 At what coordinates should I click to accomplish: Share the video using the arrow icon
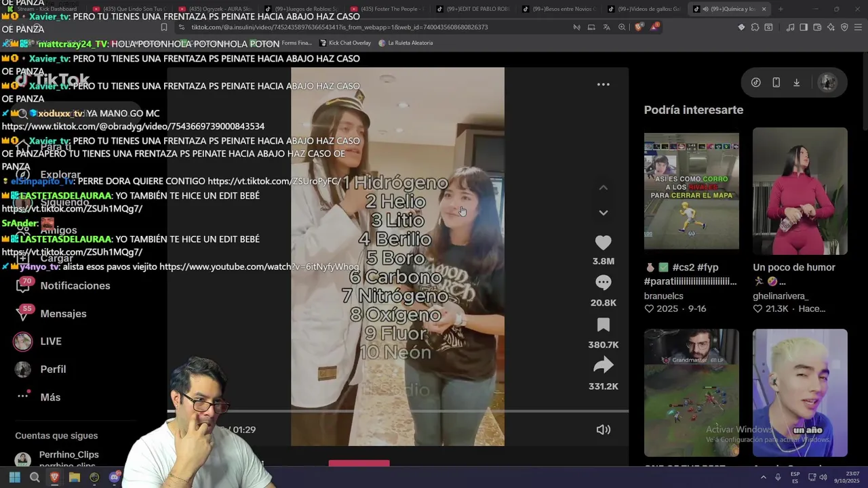[x=603, y=366]
